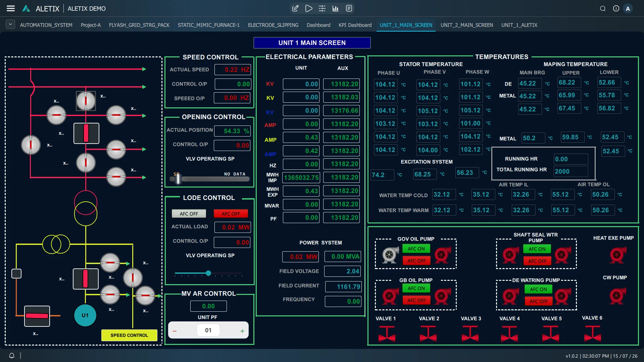
Task: Open FLYASH_GRID_STRG_PACK tab
Action: coord(139,25)
